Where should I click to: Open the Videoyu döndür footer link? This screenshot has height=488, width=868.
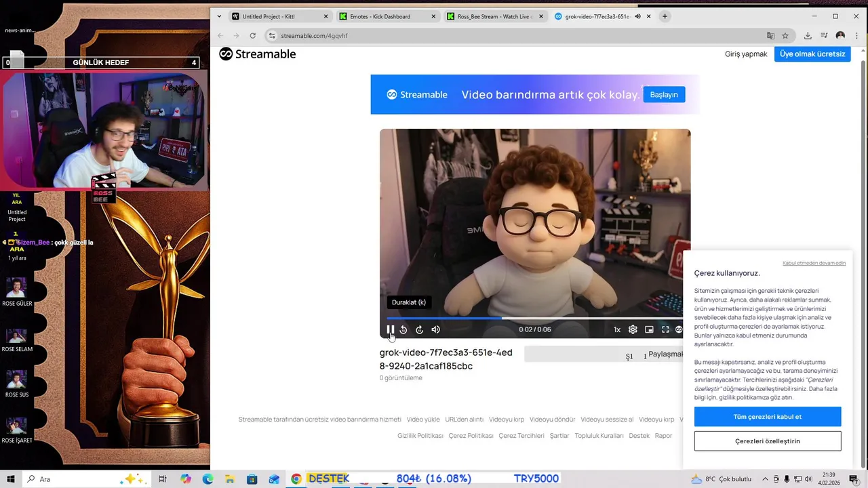552,420
